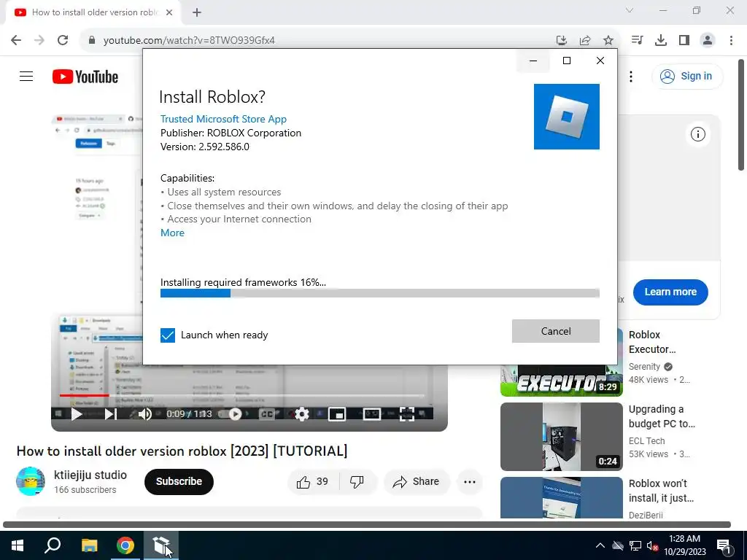Close the YouTube tab

(x=169, y=12)
